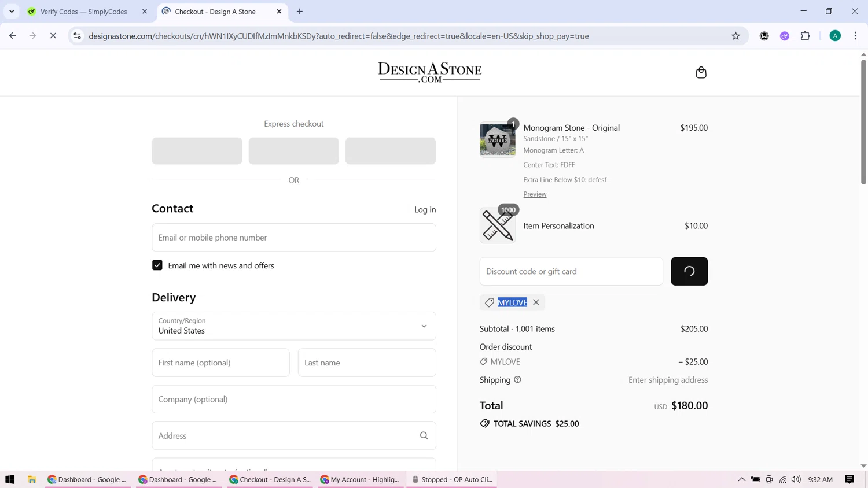868x488 pixels.
Task: Bookmark this page with the star icon
Action: tap(735, 36)
